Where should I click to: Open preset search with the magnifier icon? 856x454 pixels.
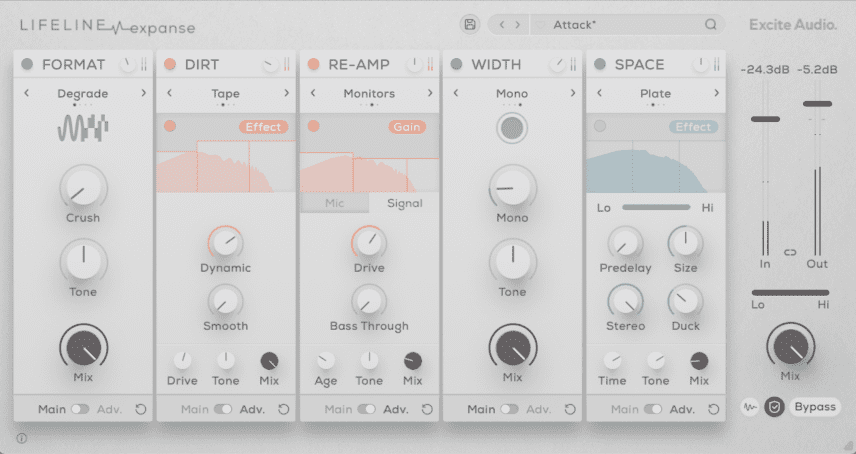click(710, 25)
